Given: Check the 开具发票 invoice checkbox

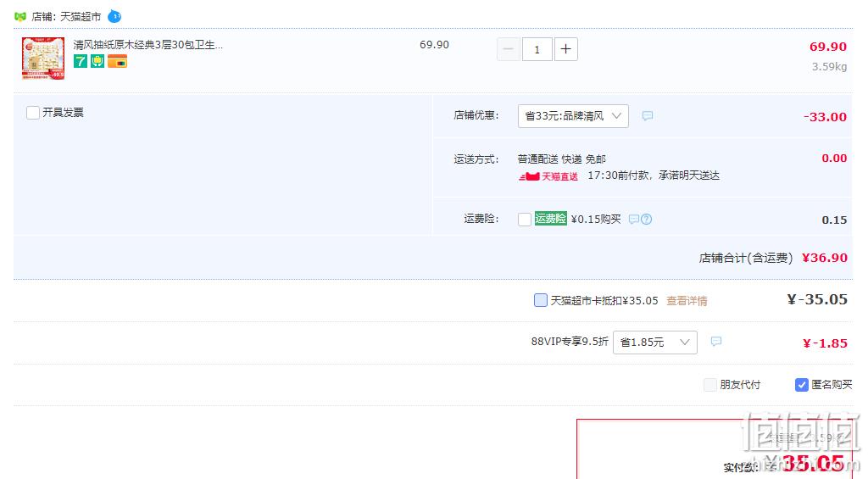Looking at the screenshot, I should coord(33,113).
